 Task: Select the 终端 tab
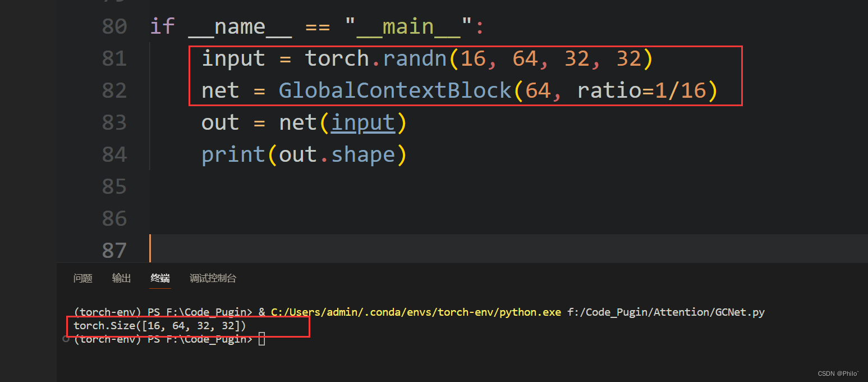tap(160, 278)
